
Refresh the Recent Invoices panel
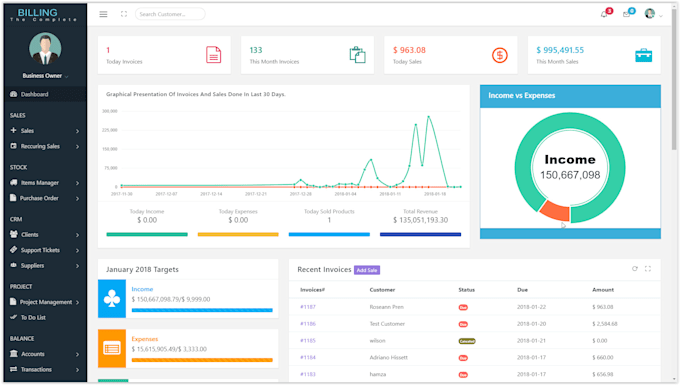[x=634, y=269]
